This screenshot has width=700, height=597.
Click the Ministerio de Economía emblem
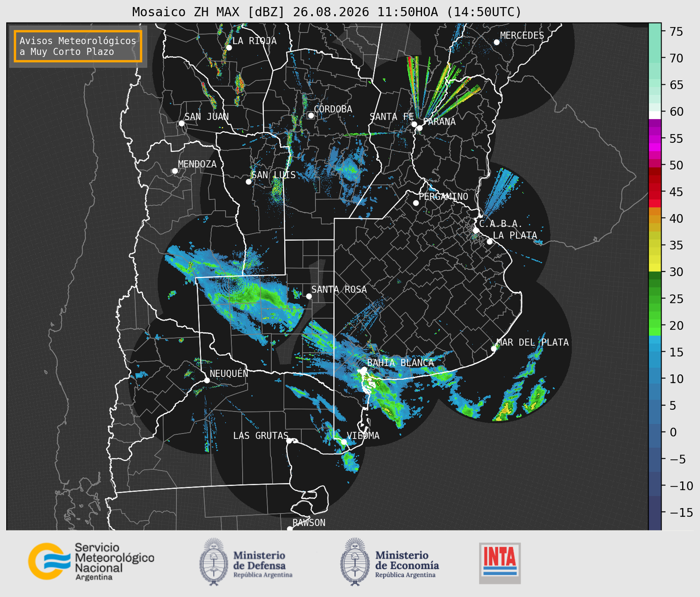(355, 562)
